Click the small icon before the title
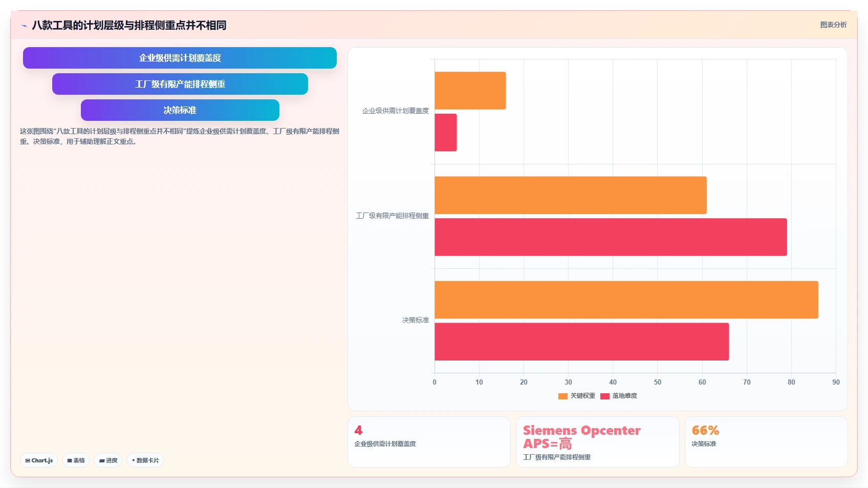The width and height of the screenshot is (868, 488). tap(24, 26)
